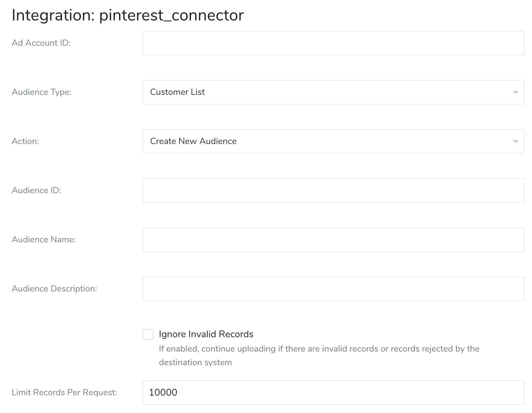The image size is (532, 413).
Task: Expand the Action dropdown showing Create New Audience
Action: 327,141
